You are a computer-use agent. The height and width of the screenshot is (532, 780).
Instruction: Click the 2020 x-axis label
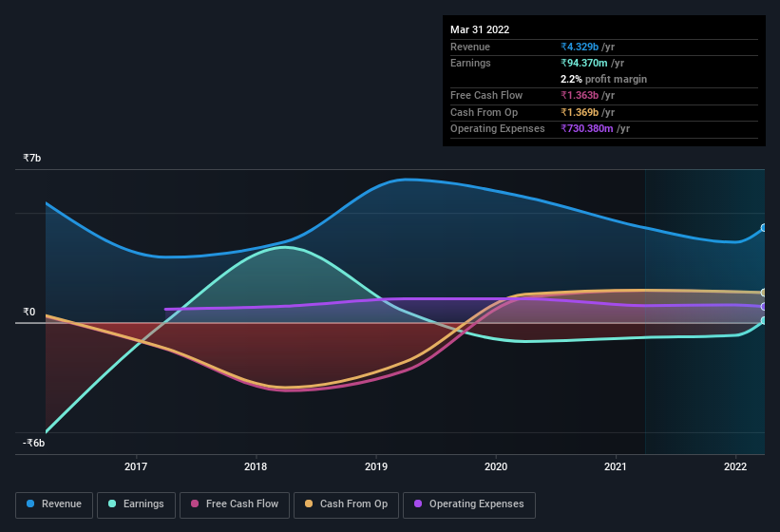496,466
